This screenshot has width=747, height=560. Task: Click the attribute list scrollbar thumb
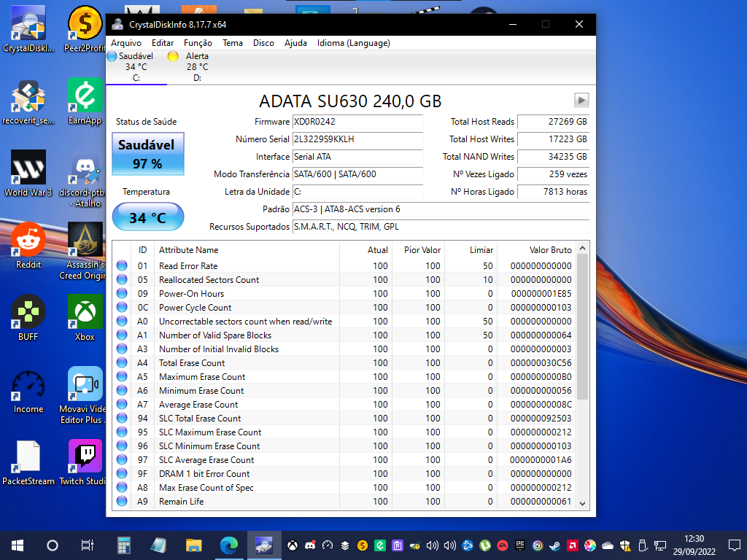pyautogui.click(x=582, y=327)
